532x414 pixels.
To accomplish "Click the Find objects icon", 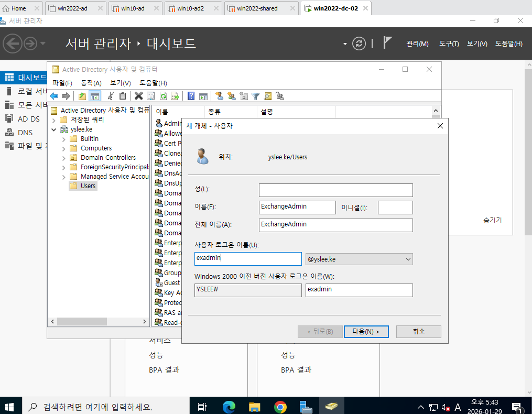I will [268, 96].
